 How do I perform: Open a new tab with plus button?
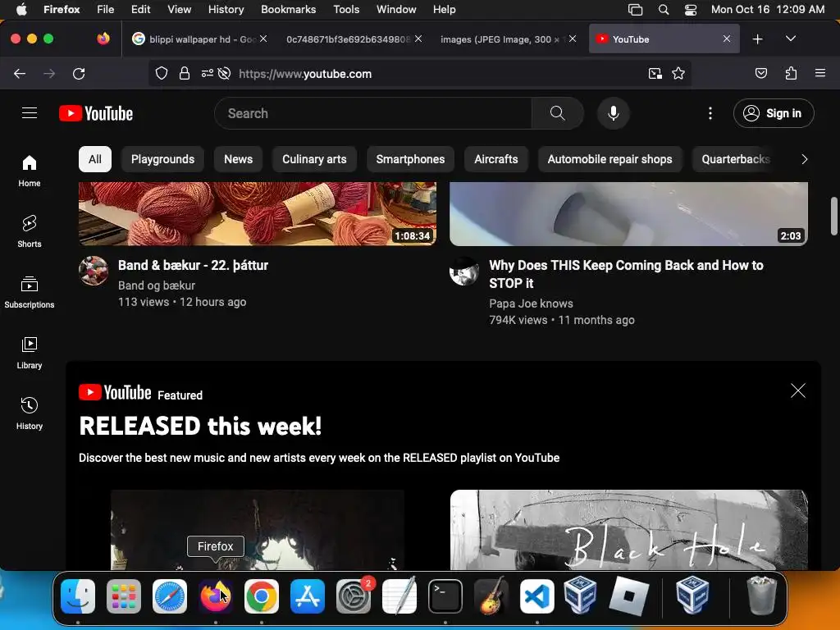757,39
